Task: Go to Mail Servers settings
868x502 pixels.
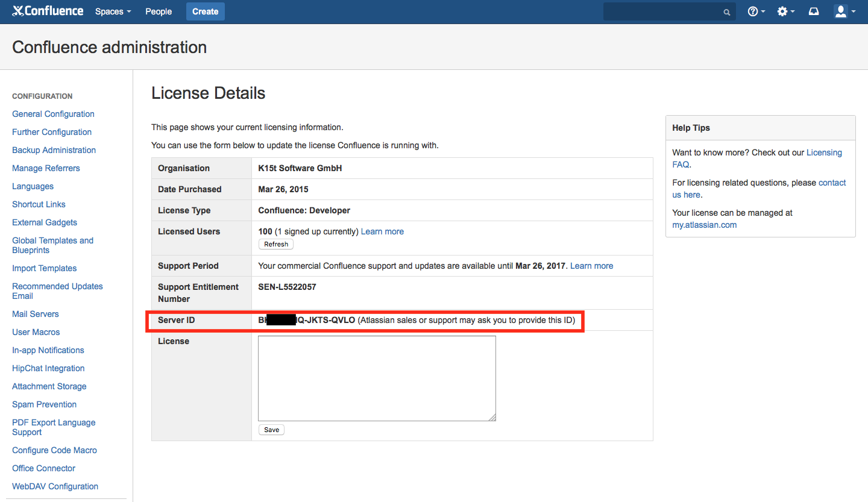Action: tap(36, 314)
